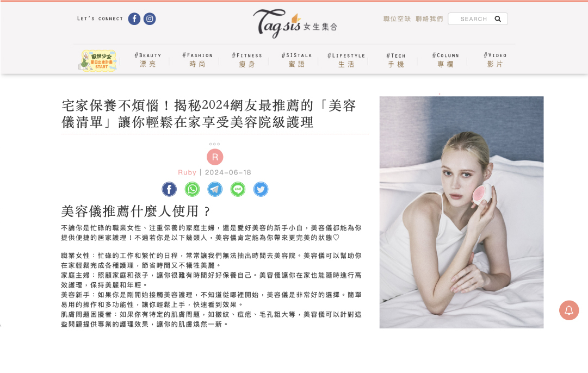Screen dimensions: 588x373
Task: Open the Facebook page icon beside Let's Connect
Action: pyautogui.click(x=134, y=18)
